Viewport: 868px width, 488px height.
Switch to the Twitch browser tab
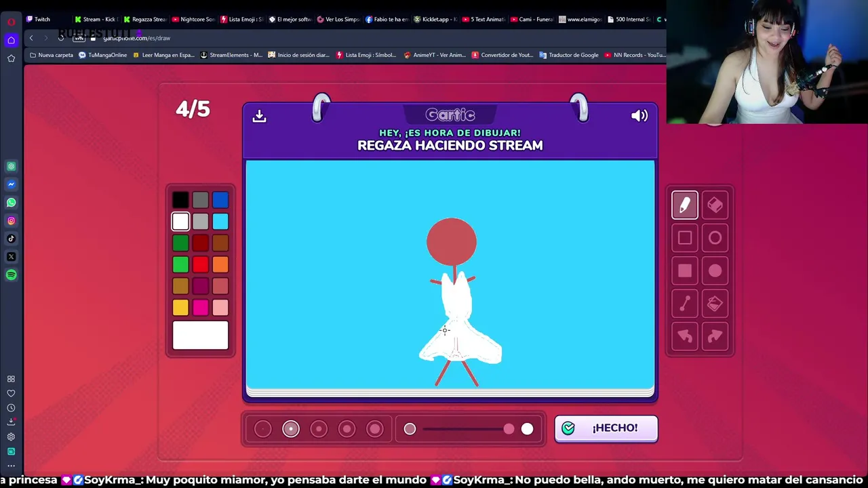pos(42,19)
